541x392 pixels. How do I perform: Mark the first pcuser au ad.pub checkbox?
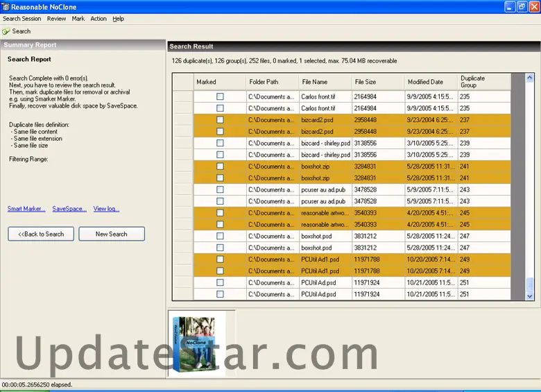(x=220, y=189)
